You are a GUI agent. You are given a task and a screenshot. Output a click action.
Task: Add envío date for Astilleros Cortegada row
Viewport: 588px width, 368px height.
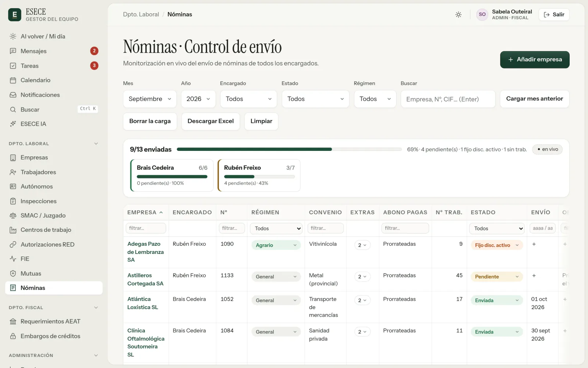[534, 276]
